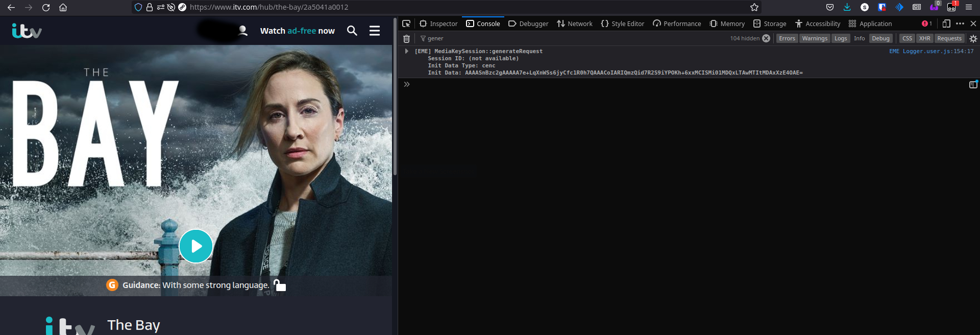Open the purple extension with 0 badge

pos(935,6)
